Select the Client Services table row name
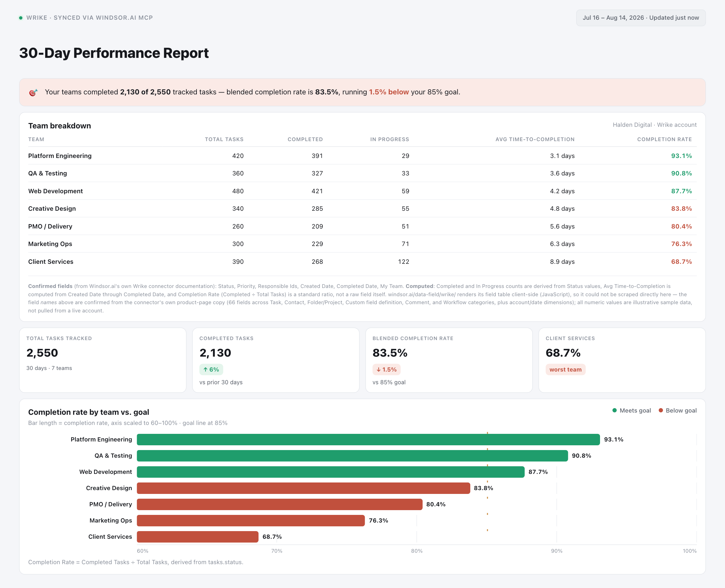Viewport: 725px width, 588px height. pyautogui.click(x=51, y=262)
